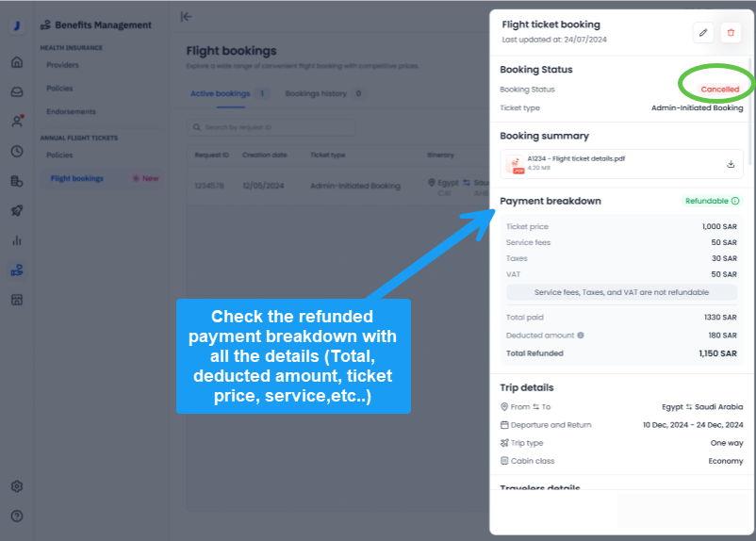The width and height of the screenshot is (756, 541).
Task: Switch to the Bookings history tab
Action: [x=316, y=94]
